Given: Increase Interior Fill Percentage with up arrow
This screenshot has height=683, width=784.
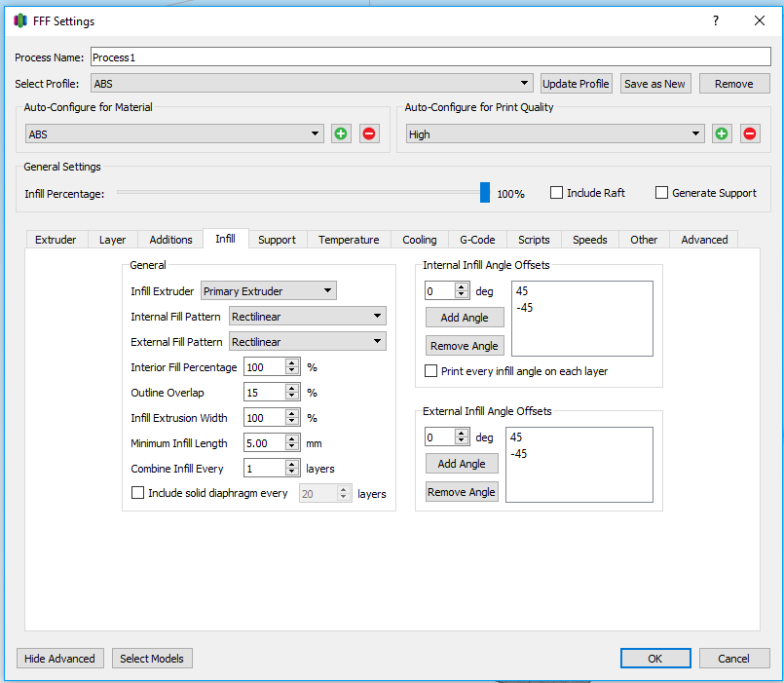Looking at the screenshot, I should (292, 362).
